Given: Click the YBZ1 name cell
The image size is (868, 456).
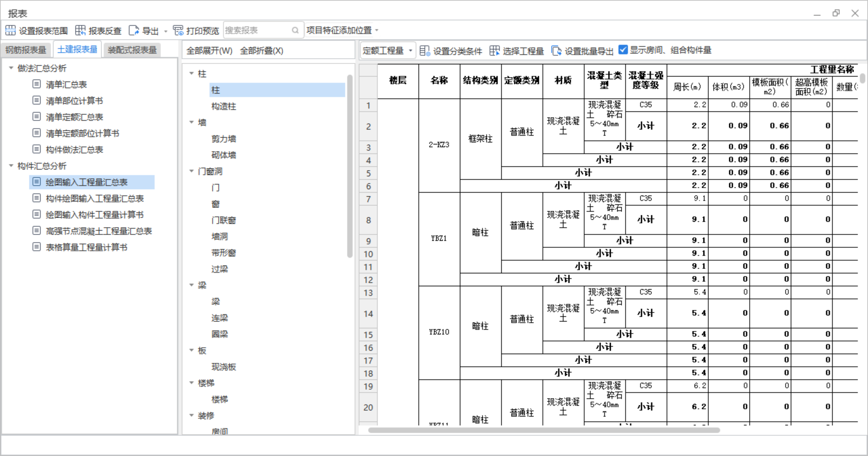Looking at the screenshot, I should coord(439,238).
